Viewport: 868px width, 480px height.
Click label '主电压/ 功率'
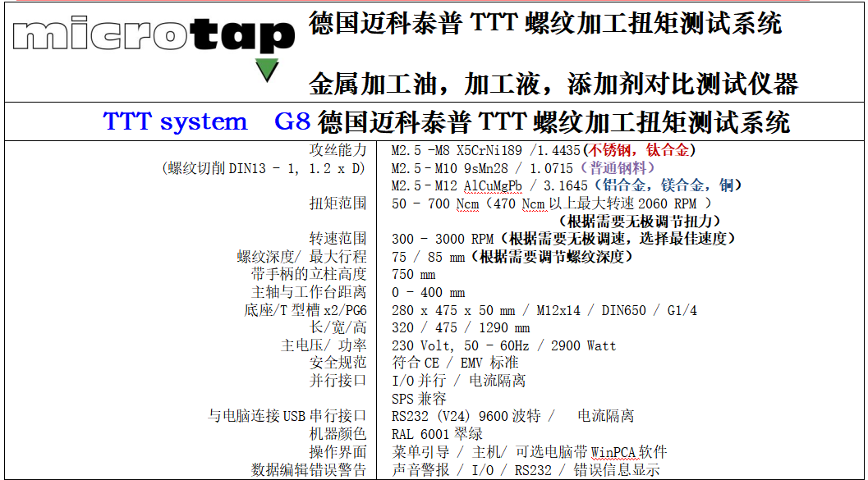click(324, 345)
